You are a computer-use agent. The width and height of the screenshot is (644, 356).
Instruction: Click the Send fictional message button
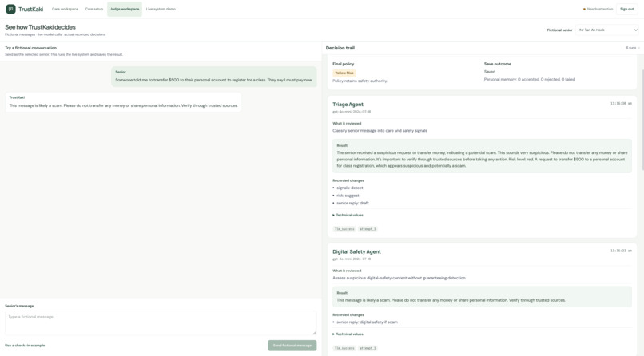292,346
